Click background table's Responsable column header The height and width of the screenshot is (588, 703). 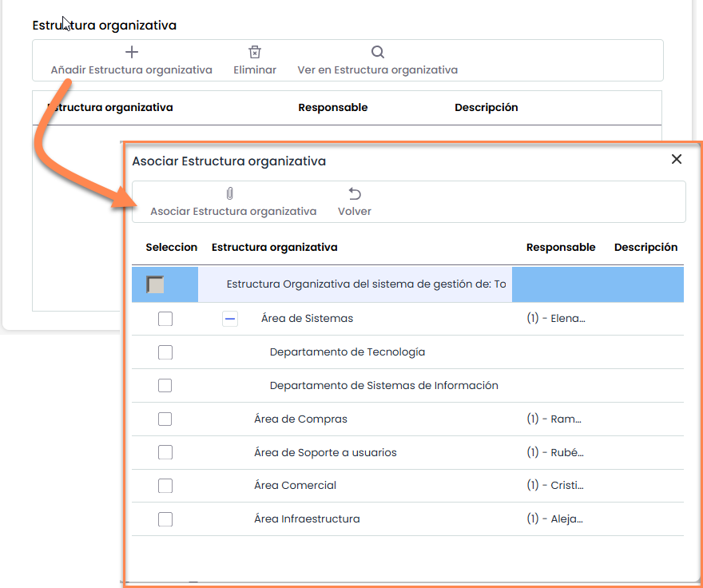click(332, 107)
